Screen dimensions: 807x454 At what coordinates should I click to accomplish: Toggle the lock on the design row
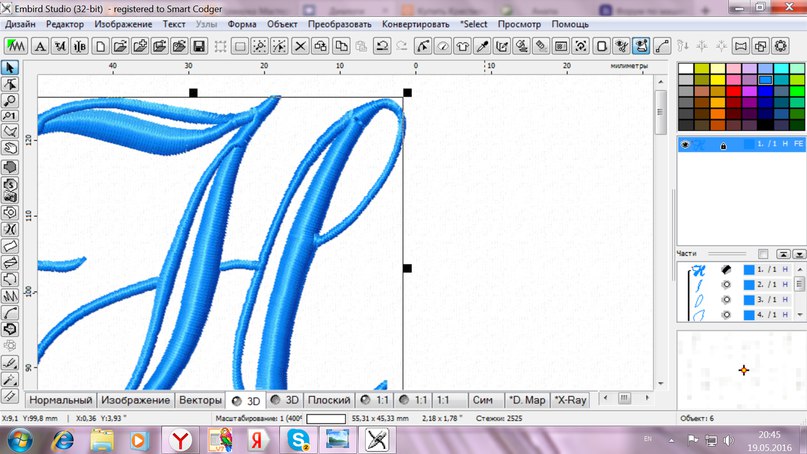point(722,145)
